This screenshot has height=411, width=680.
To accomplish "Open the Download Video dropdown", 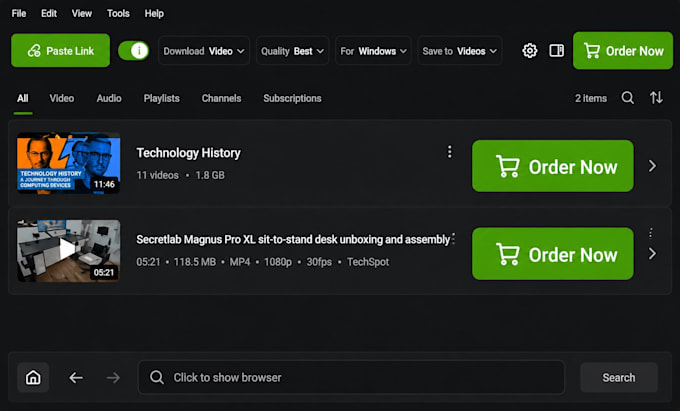I will click(x=204, y=51).
